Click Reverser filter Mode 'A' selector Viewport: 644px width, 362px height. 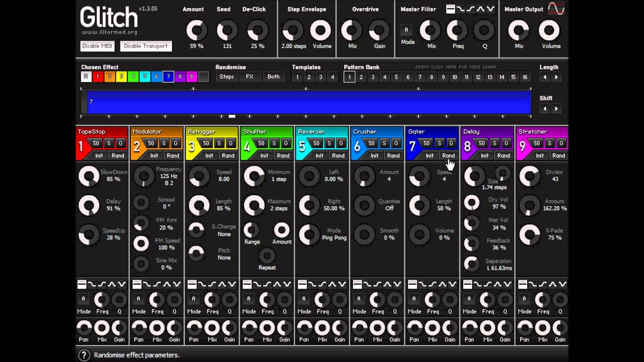(x=304, y=299)
